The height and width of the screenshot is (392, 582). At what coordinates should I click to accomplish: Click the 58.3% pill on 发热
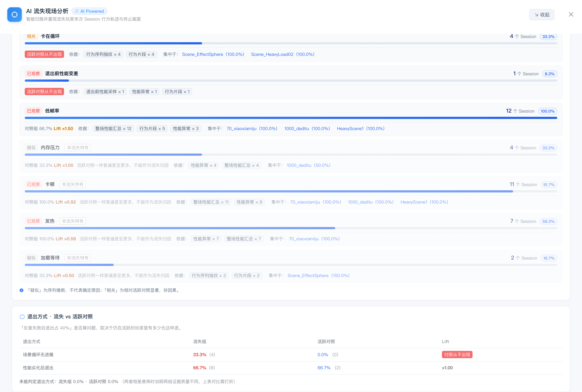click(548, 221)
